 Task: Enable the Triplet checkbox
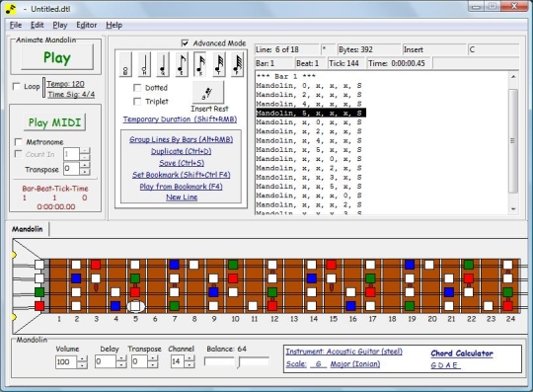137,102
